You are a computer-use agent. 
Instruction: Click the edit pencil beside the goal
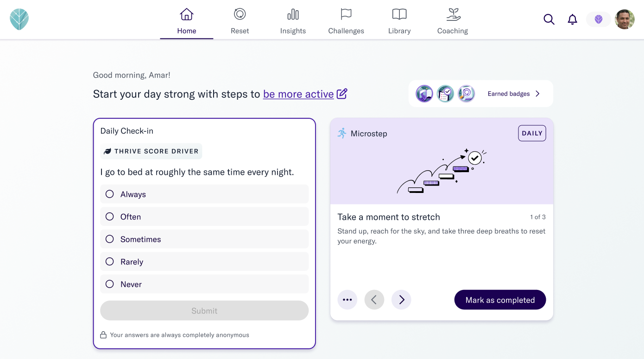[342, 94]
